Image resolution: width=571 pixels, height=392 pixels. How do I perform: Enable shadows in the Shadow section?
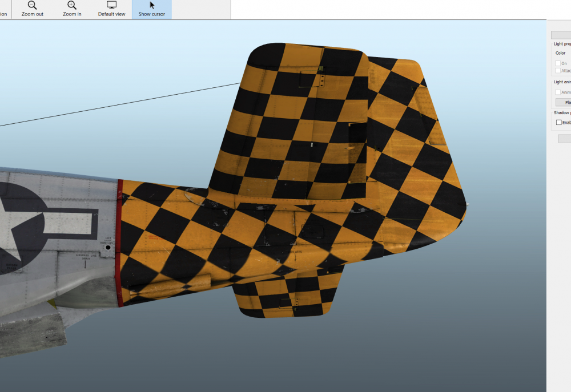pyautogui.click(x=558, y=122)
